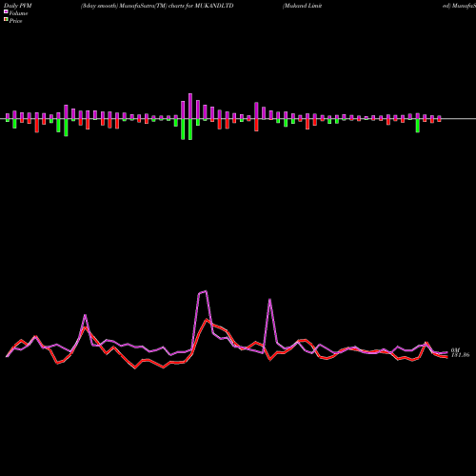Click the 'Daily PVM' title text
476x476 pixels.
[x=18, y=6]
